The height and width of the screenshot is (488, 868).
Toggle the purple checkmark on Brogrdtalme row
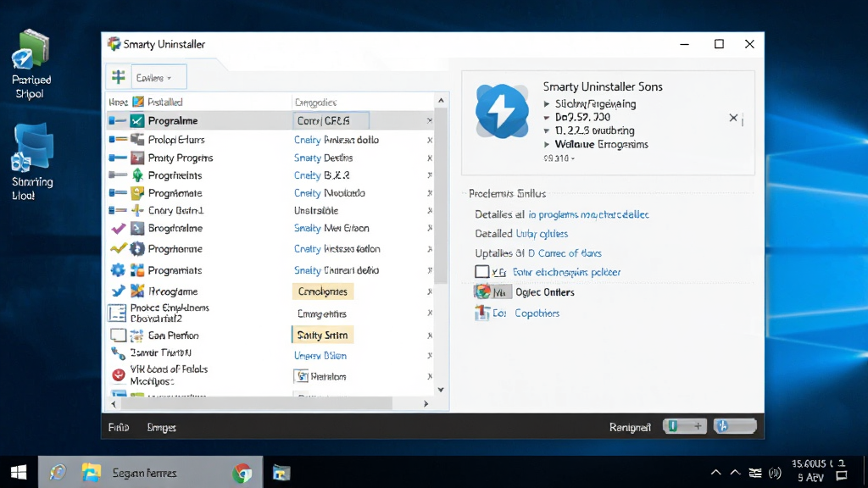pos(118,228)
